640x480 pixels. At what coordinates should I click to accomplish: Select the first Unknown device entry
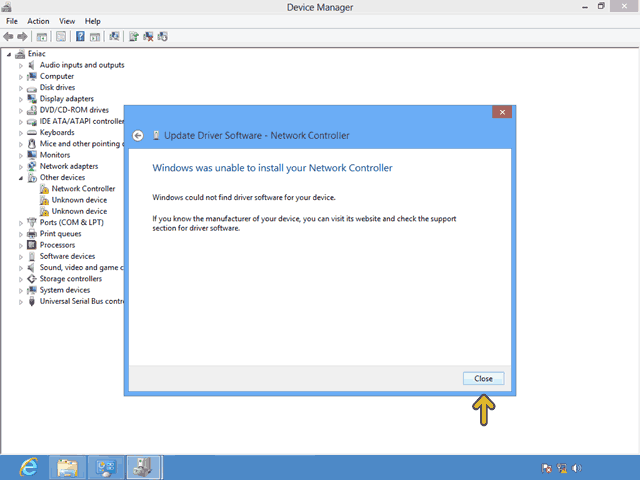click(x=79, y=200)
